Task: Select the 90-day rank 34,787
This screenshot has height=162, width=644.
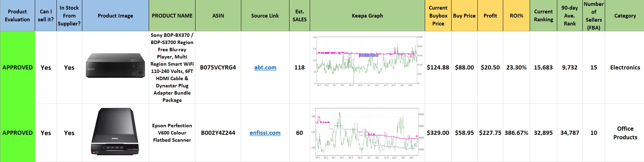Action: [570, 133]
